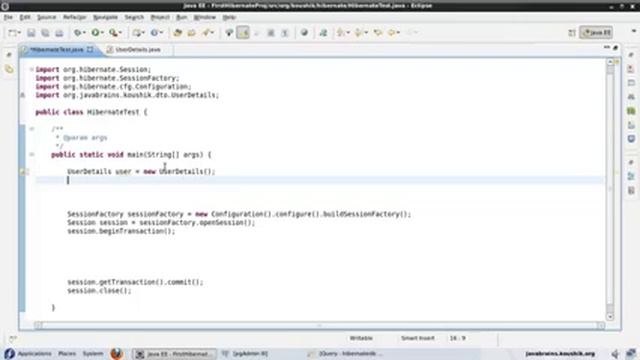Toggle the highlighted Mark Occurrences toolbar button
Viewport: 640px width, 360px height.
click(x=243, y=33)
